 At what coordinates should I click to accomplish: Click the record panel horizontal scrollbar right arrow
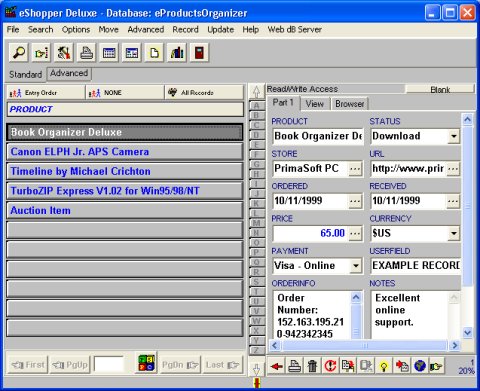pos(454,345)
